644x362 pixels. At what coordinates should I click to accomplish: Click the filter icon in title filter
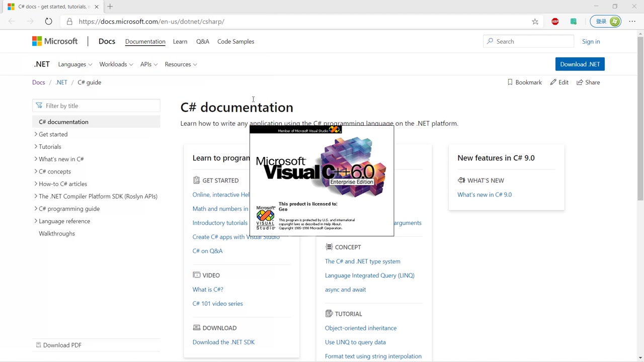coord(39,106)
